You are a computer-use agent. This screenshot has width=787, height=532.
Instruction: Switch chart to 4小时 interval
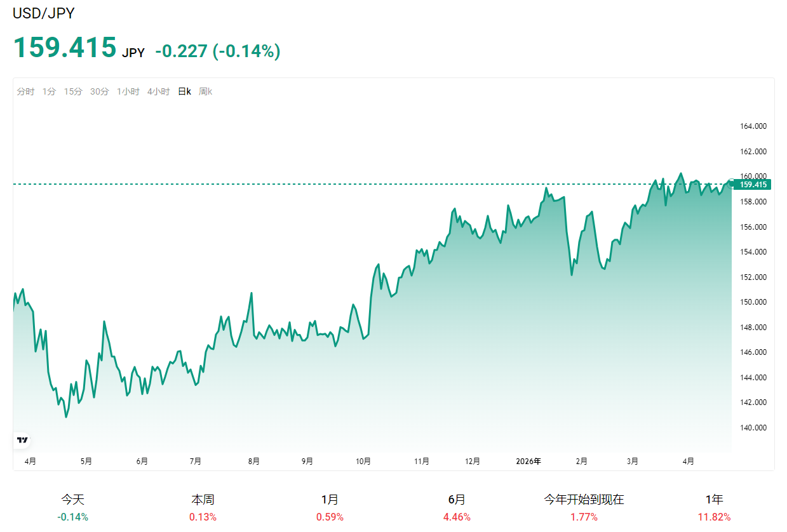158,91
